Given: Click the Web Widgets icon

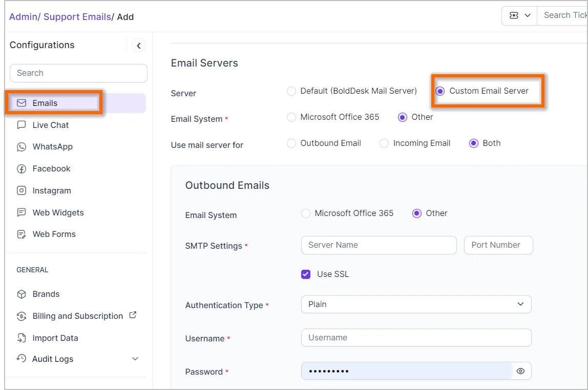Looking at the screenshot, I should tap(22, 212).
